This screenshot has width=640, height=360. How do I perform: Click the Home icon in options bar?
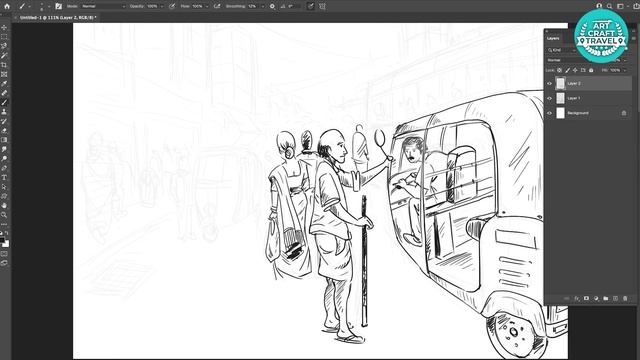pos(7,6)
